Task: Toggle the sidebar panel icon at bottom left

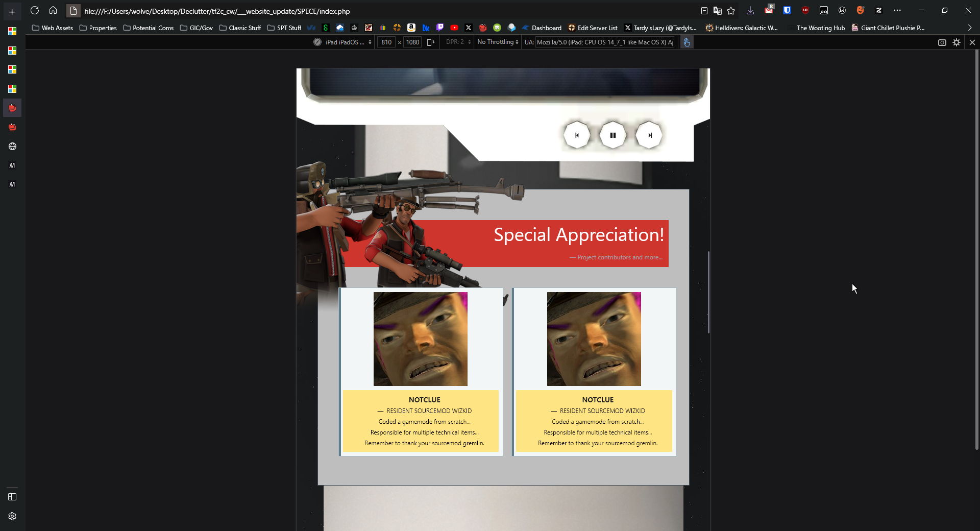Action: pyautogui.click(x=12, y=497)
